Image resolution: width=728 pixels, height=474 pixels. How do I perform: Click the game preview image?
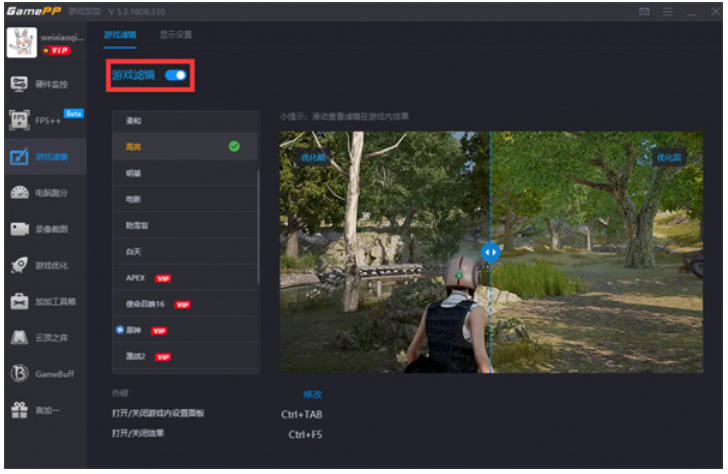pos(491,252)
